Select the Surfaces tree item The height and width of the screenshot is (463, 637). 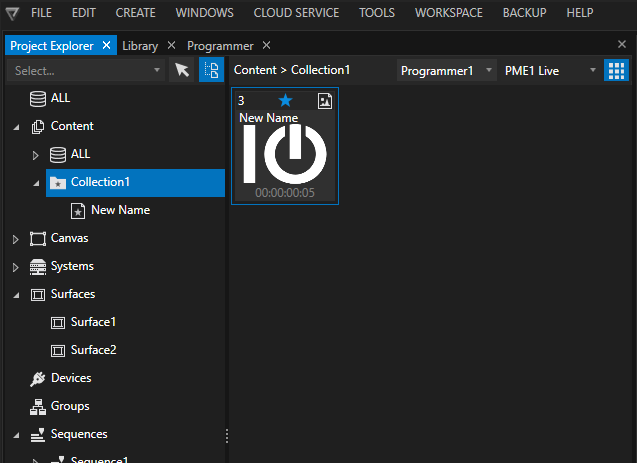73,294
